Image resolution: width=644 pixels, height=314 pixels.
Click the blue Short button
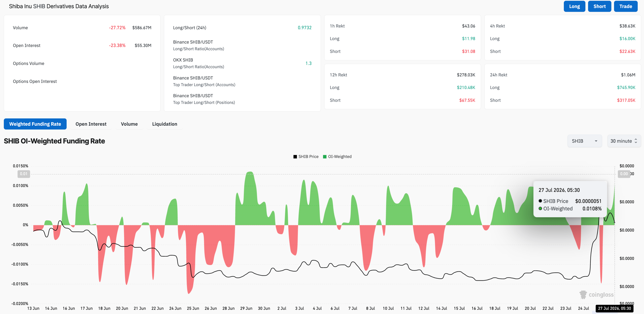coord(600,6)
